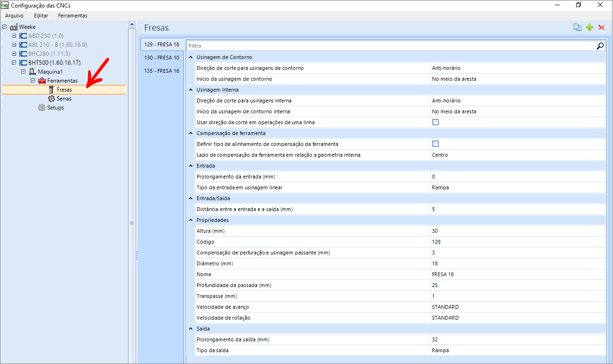Collapse the Compensação de ferramenta section
The image size is (613, 364).
191,133
